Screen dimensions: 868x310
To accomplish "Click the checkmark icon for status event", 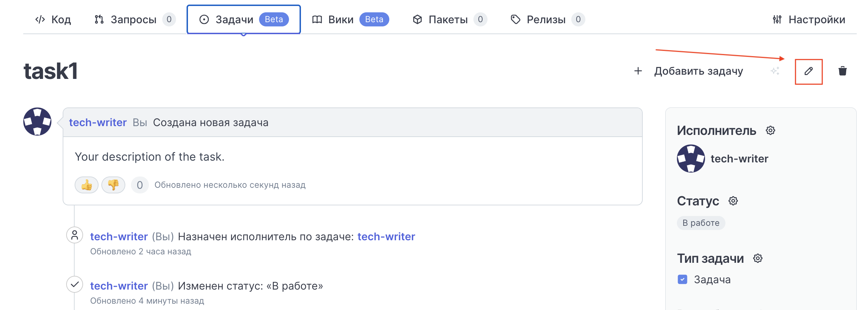I will click(75, 284).
